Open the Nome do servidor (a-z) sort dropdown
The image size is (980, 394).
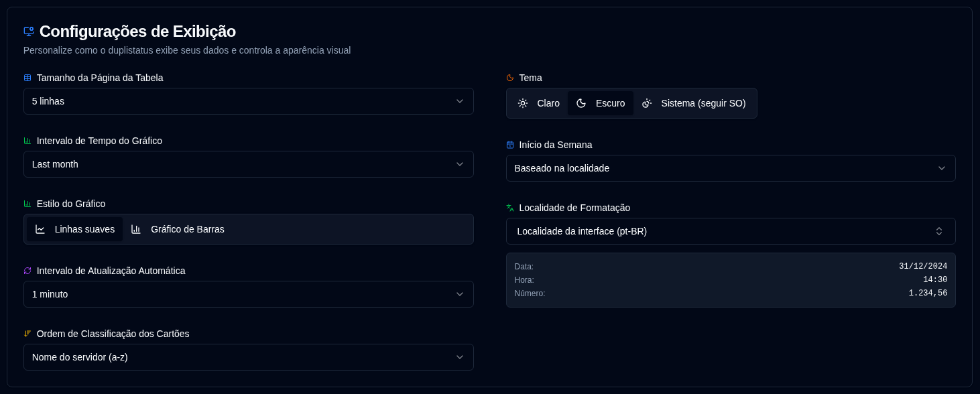[249, 357]
